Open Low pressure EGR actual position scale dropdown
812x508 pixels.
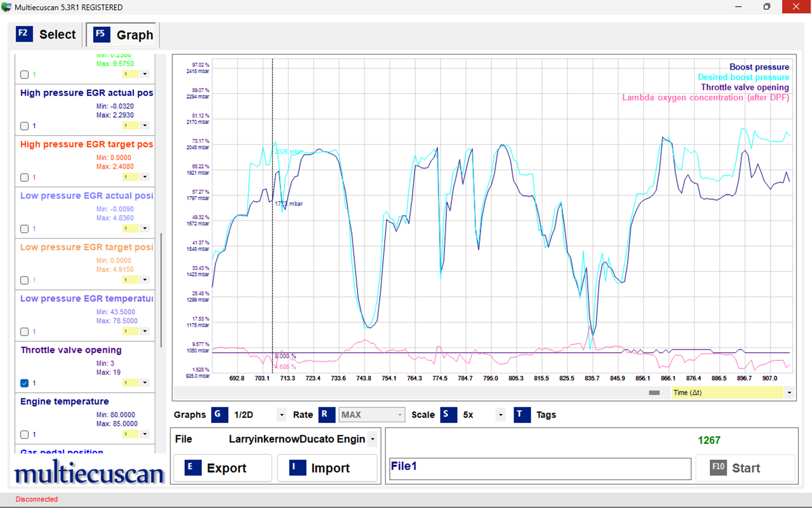145,228
